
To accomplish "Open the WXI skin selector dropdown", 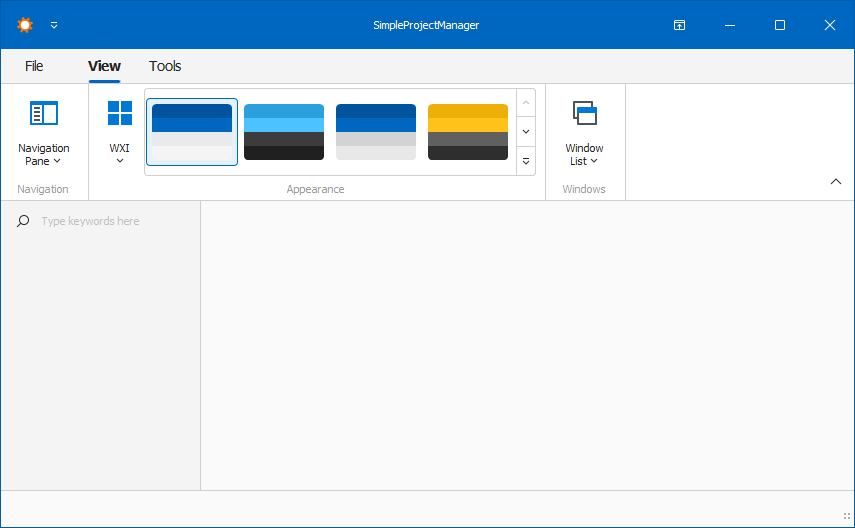I will 119,133.
